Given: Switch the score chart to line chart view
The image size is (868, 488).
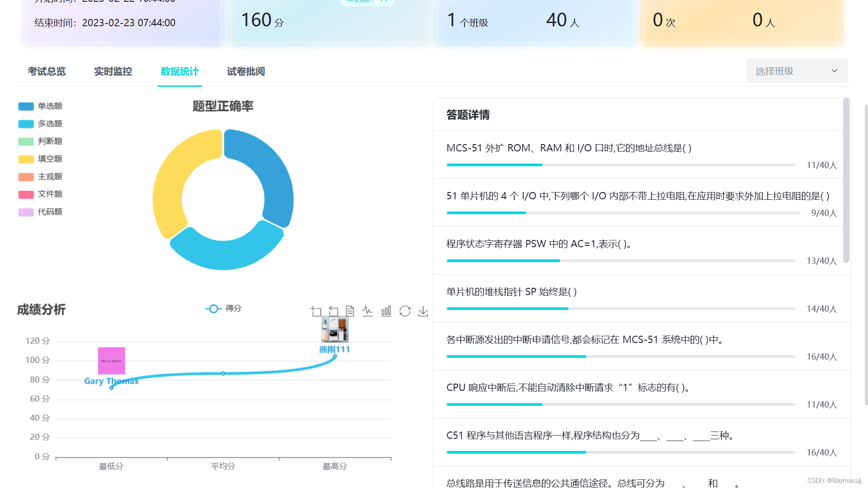Looking at the screenshot, I should click(x=368, y=311).
